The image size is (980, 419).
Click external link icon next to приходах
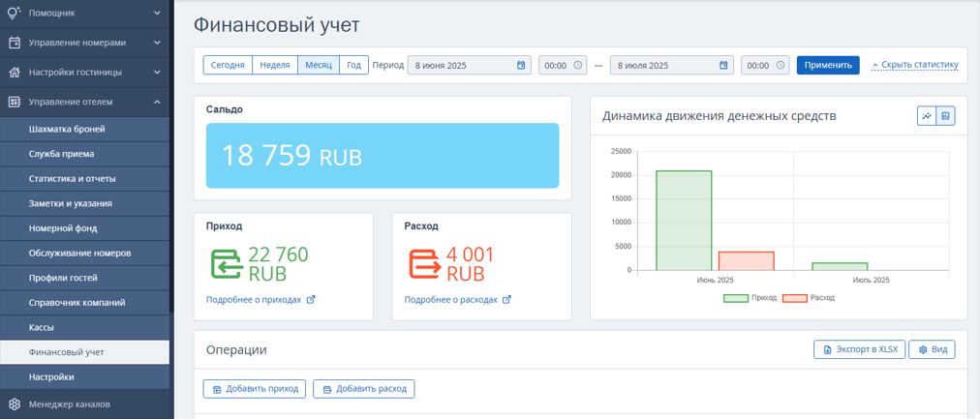pos(311,300)
